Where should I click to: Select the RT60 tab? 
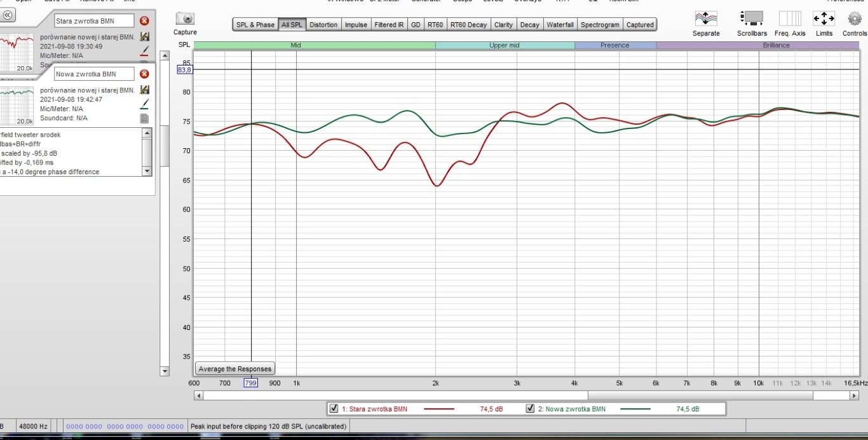(x=435, y=25)
